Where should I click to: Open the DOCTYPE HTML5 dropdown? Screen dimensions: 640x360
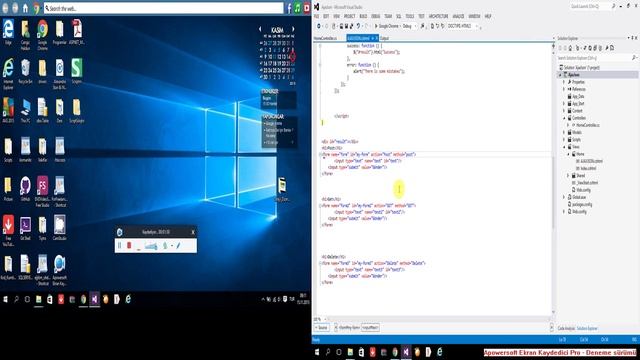coord(462,26)
